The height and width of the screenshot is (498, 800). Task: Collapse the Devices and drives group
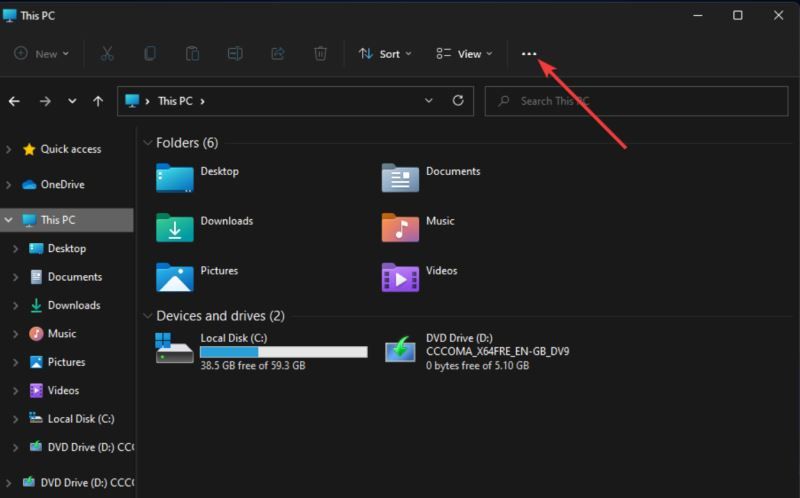[x=148, y=316]
